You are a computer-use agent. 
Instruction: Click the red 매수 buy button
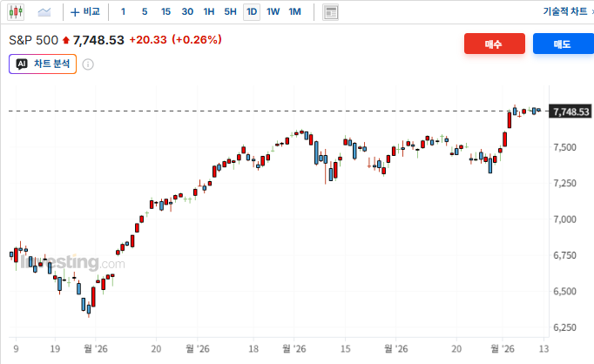pyautogui.click(x=495, y=44)
